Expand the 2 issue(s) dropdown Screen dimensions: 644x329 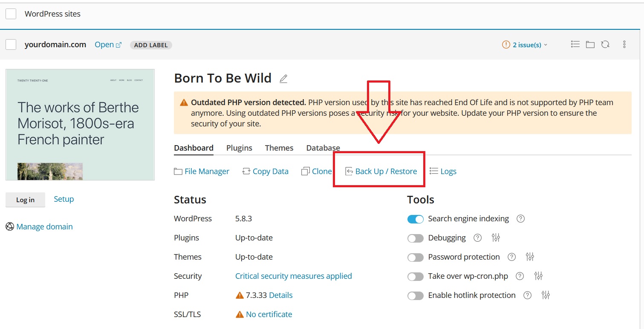[525, 45]
